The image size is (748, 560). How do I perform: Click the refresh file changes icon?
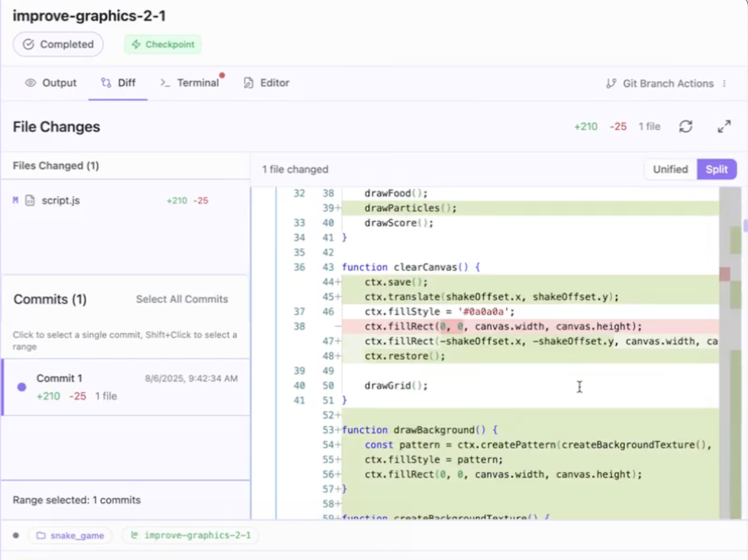click(x=686, y=127)
